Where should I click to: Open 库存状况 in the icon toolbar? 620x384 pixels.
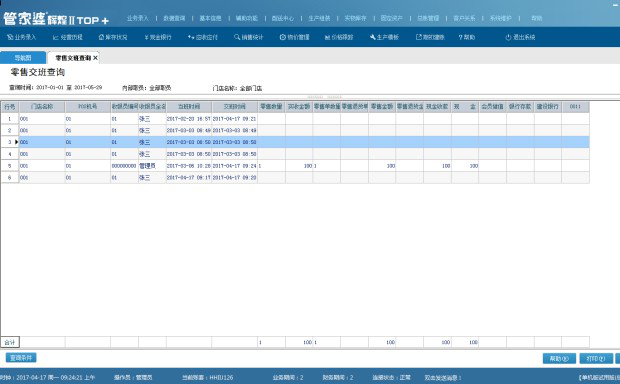click(113, 37)
